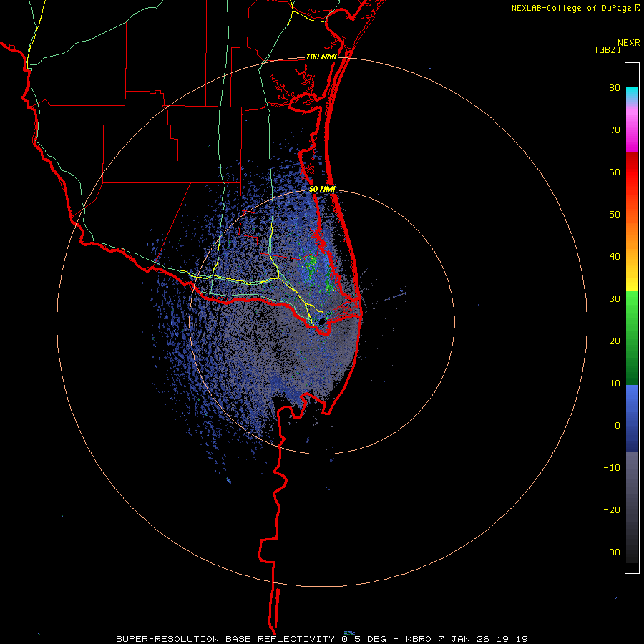The width and height of the screenshot is (644, 644).
Task: Click the -30 value on dBZ scale
Action: click(x=612, y=552)
